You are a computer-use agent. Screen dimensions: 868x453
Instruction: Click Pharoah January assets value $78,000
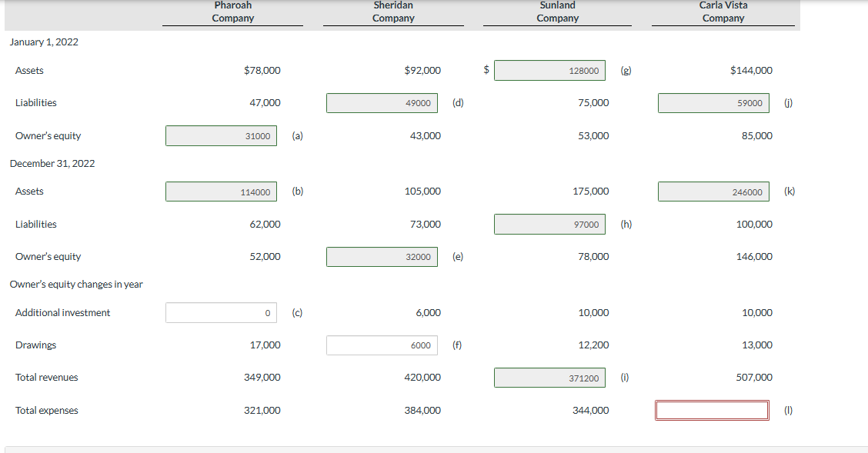tap(262, 70)
